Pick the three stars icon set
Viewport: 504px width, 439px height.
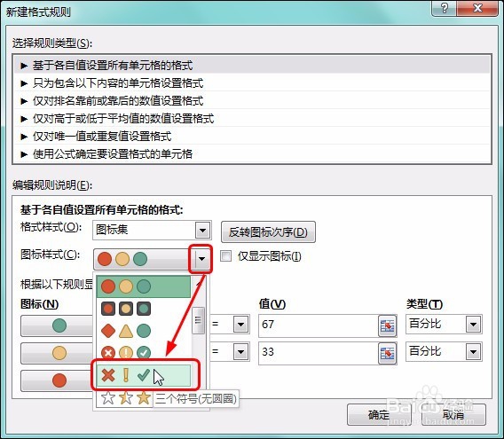click(x=126, y=398)
